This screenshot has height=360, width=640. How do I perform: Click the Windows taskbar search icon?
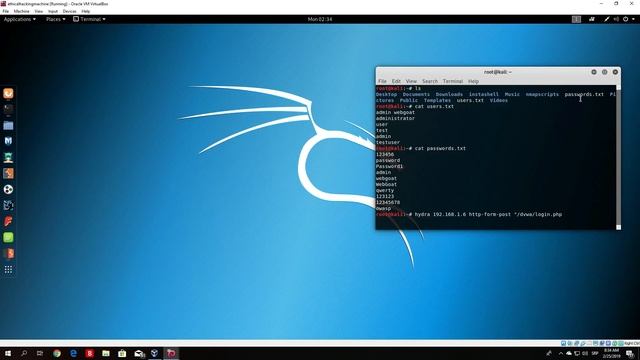24,353
